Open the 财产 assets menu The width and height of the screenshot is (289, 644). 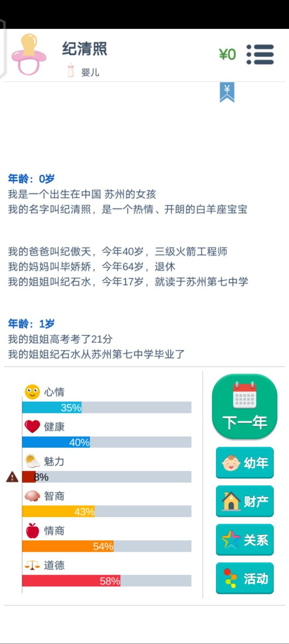(x=244, y=501)
